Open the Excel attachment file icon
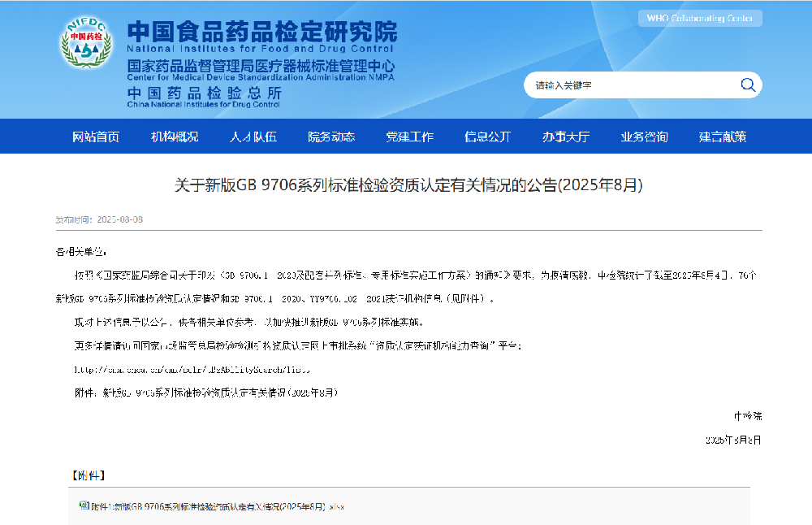Viewport: 812px width, 525px height. point(83,505)
